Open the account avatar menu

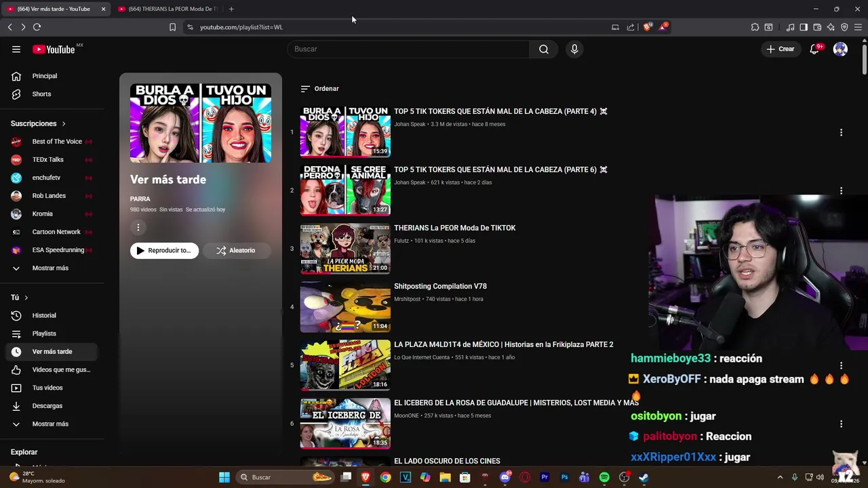(x=840, y=49)
